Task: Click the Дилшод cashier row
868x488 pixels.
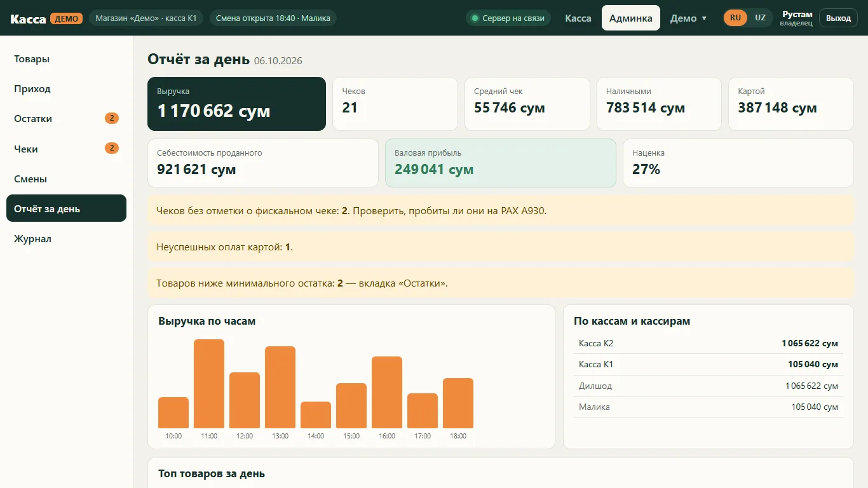Action: (x=709, y=386)
